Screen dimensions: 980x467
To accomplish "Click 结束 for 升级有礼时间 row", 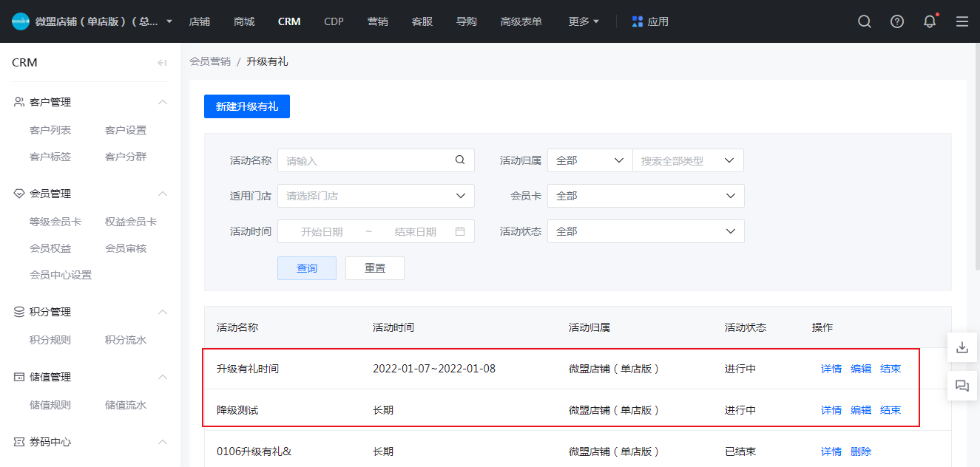I will (891, 369).
